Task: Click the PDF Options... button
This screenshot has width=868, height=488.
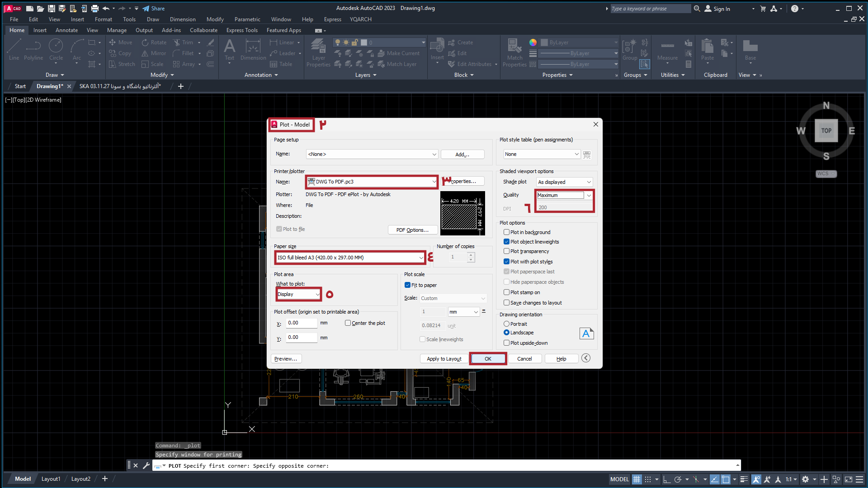Action: point(412,230)
